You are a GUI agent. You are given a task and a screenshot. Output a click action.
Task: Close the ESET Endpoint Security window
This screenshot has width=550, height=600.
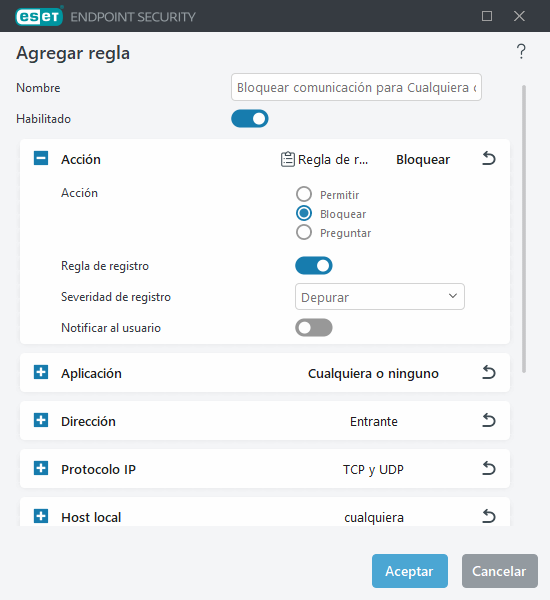(519, 16)
